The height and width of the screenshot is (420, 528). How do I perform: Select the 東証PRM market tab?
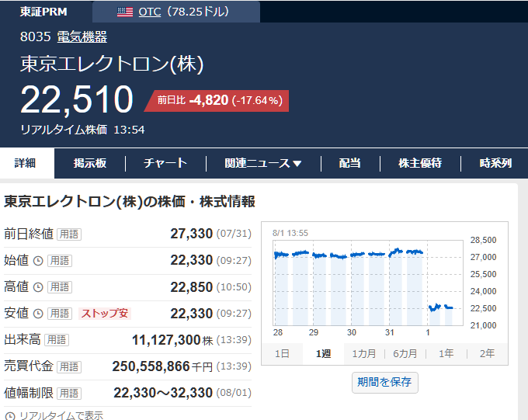(x=43, y=12)
